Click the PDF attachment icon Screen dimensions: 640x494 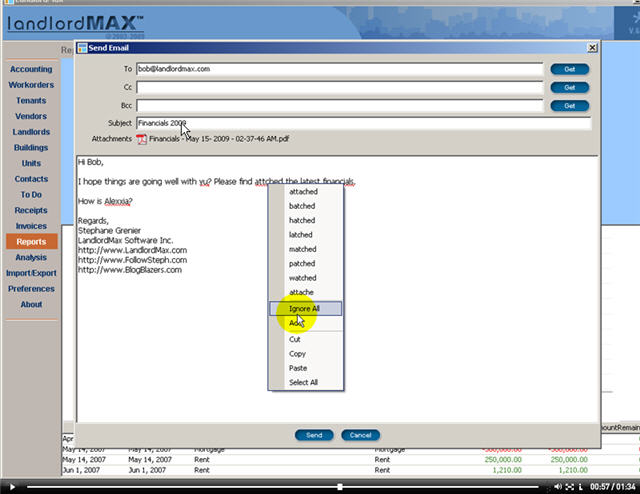click(x=141, y=139)
